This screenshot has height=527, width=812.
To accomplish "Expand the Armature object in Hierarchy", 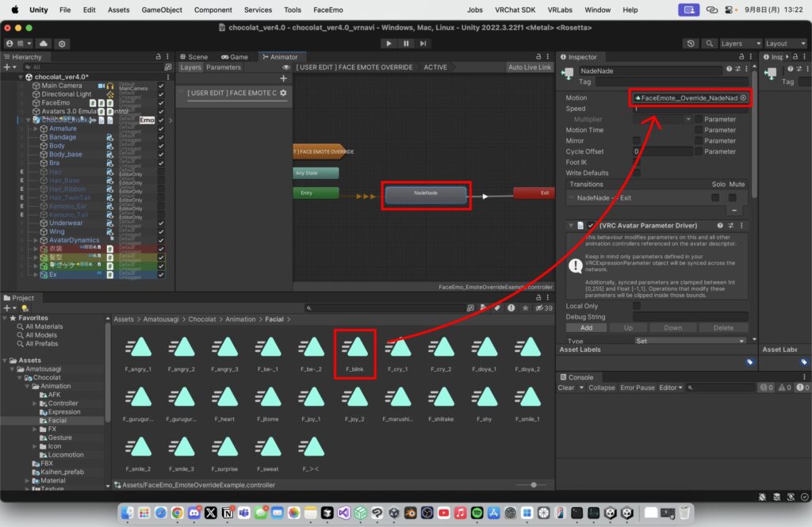I will coord(35,128).
